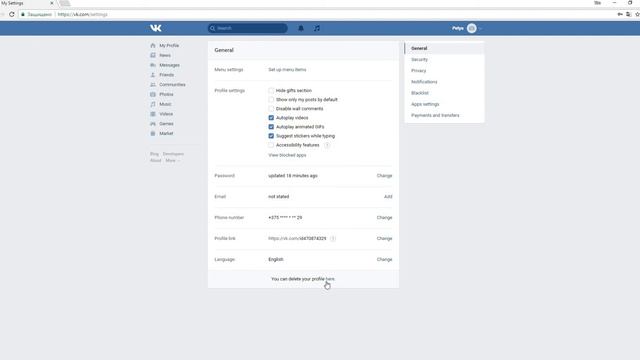Click the 'not stated' email value
640x360 pixels.
[278, 197]
